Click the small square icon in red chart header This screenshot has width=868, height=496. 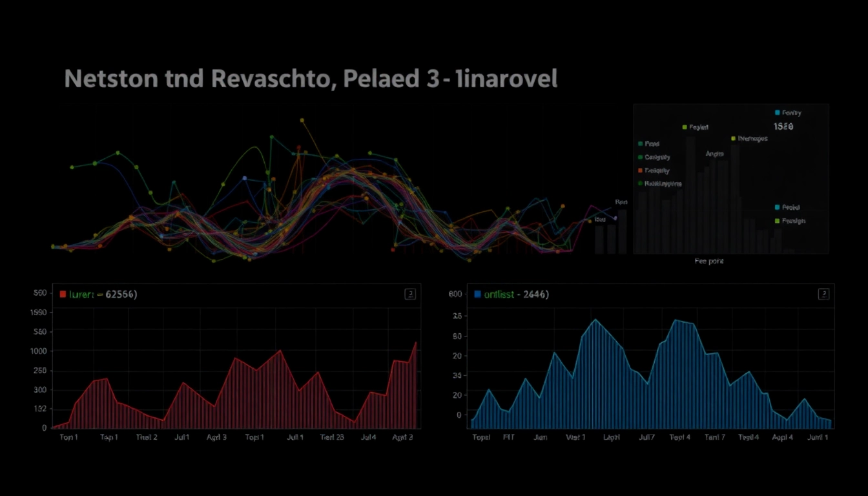coord(410,294)
